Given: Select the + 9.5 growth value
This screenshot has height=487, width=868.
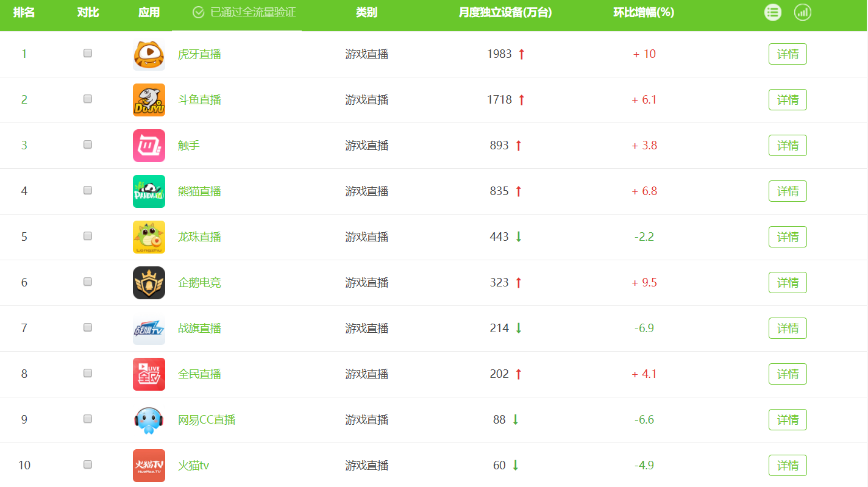Looking at the screenshot, I should [644, 283].
